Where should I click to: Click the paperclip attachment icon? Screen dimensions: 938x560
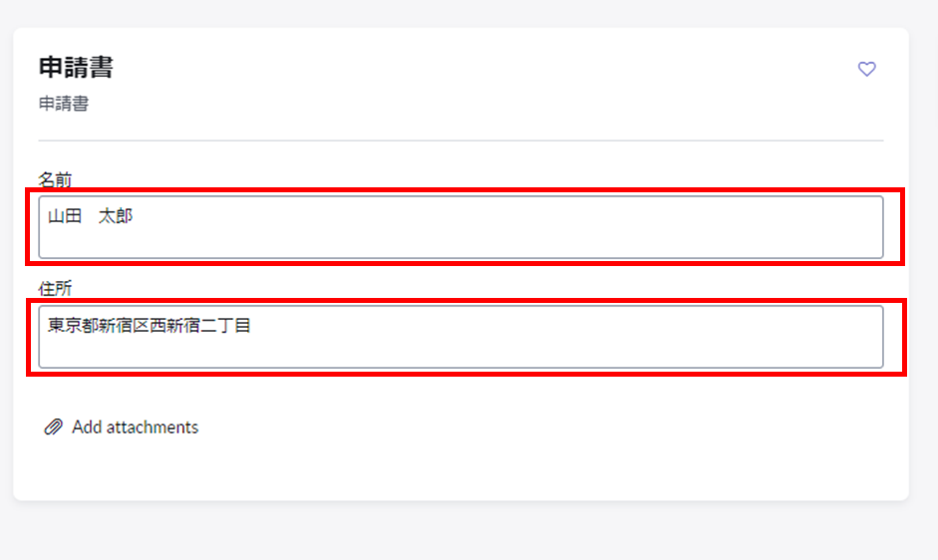pos(53,426)
